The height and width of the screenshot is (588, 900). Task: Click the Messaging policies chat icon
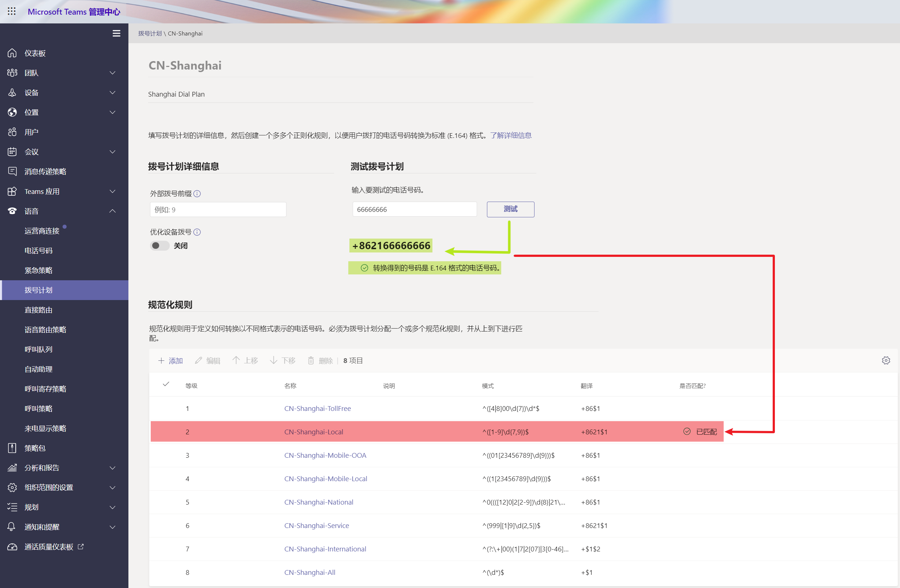(12, 171)
